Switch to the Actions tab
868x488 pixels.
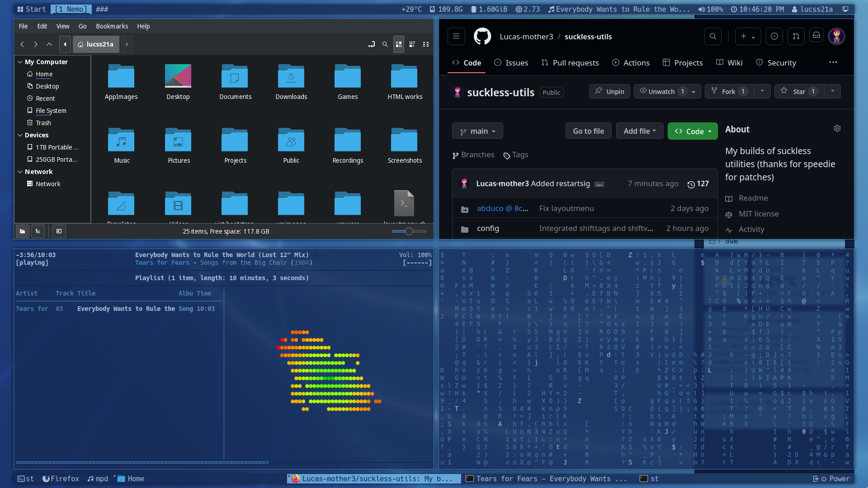[631, 63]
